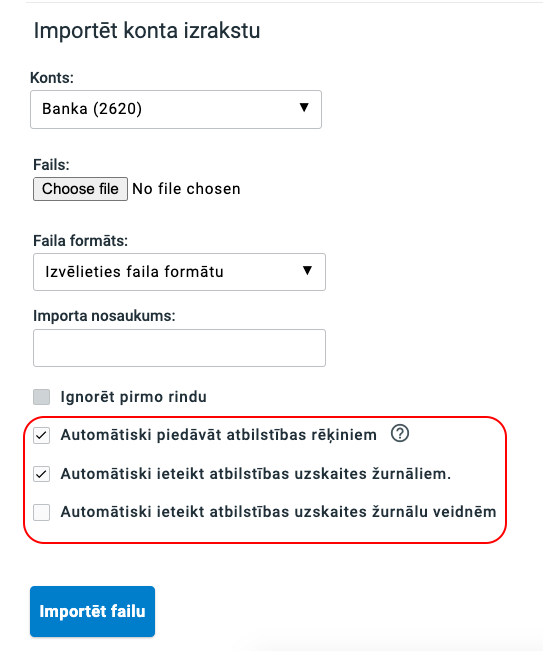Image resolution: width=543 pixels, height=651 pixels.
Task: Click the 'žurnālu veidnēm' option label text
Action: click(278, 512)
